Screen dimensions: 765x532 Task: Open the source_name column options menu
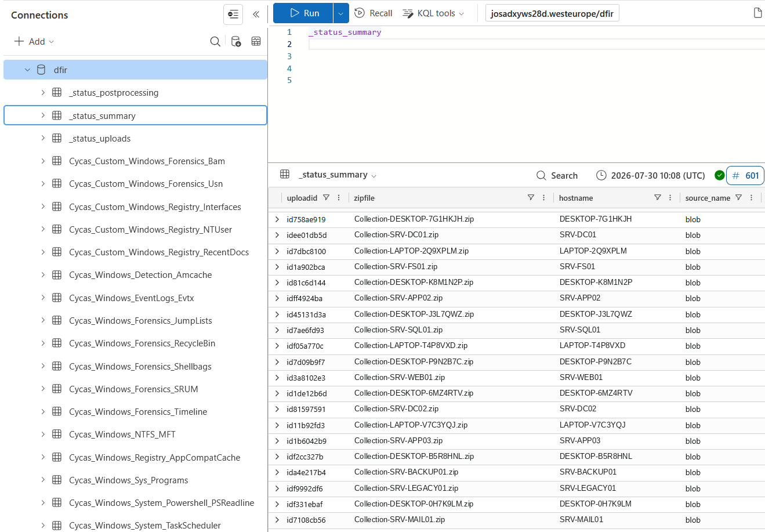(x=751, y=197)
